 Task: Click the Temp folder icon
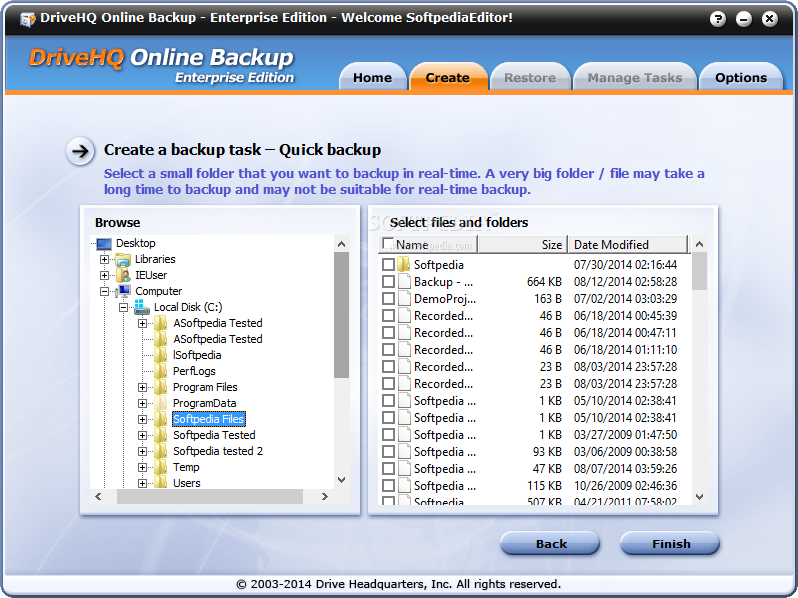[160, 467]
